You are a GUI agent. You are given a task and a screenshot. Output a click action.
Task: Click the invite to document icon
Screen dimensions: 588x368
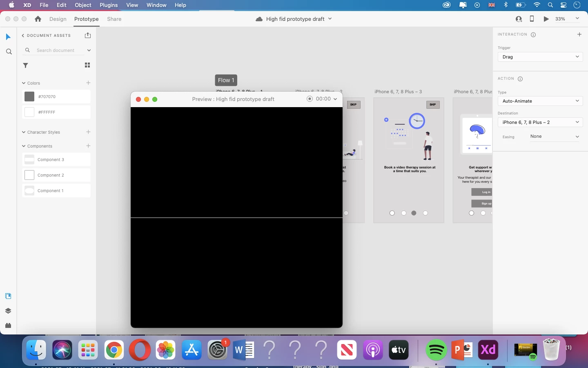point(519,19)
